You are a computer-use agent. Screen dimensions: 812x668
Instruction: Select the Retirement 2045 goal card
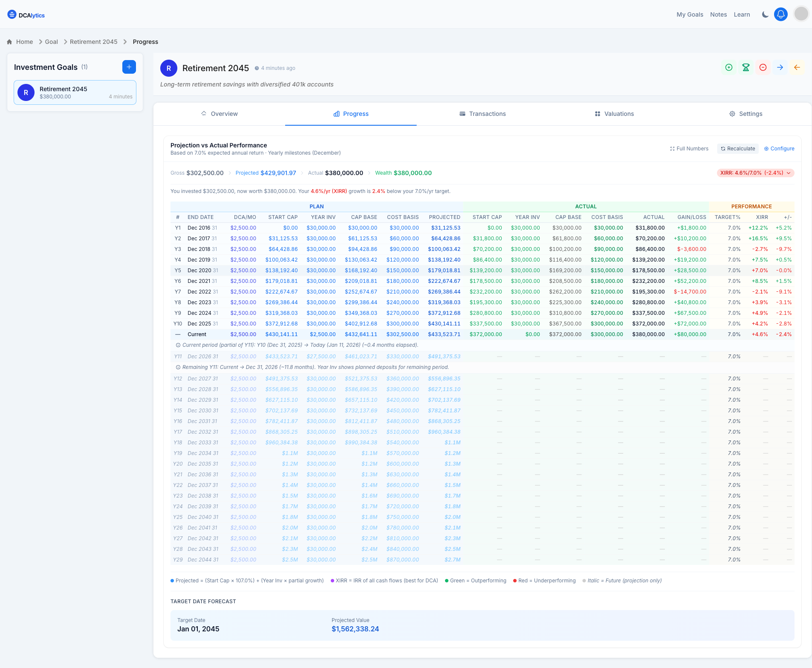coord(75,92)
